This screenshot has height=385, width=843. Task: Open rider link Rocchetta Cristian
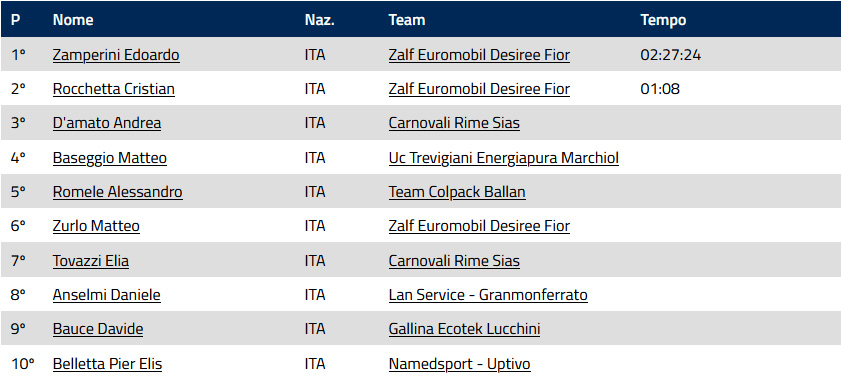[x=113, y=89]
